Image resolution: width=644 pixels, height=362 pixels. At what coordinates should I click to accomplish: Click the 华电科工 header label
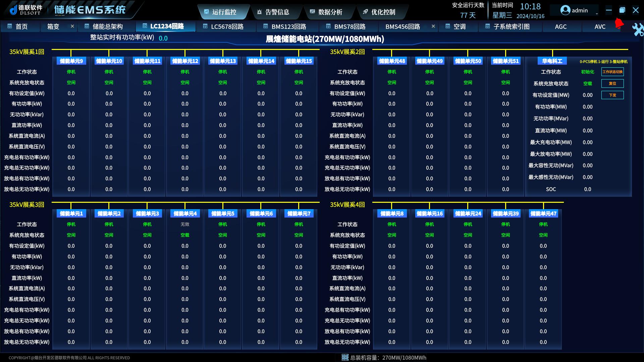(x=552, y=61)
